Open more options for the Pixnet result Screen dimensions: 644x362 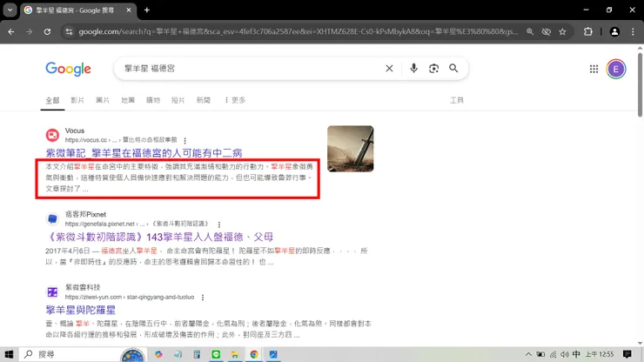click(x=219, y=225)
